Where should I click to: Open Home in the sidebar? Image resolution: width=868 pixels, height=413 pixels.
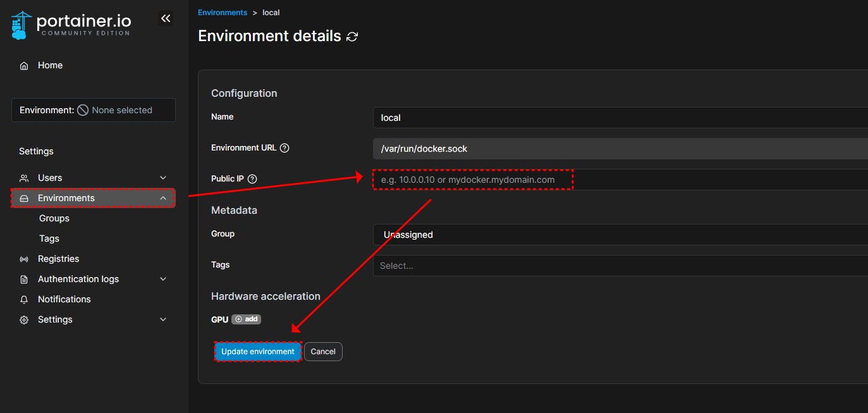pyautogui.click(x=94, y=66)
